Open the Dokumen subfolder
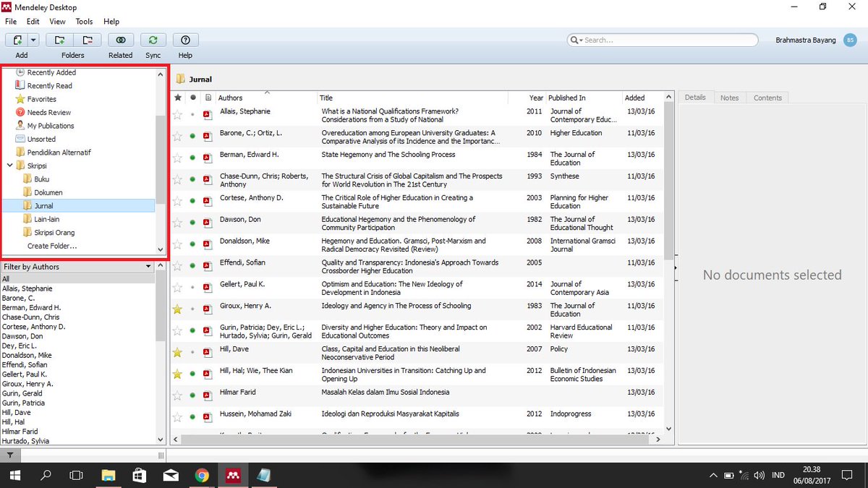The width and height of the screenshot is (868, 488). click(x=48, y=192)
